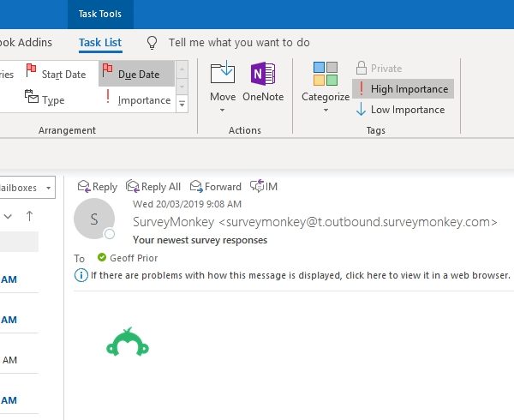Image resolution: width=514 pixels, height=420 pixels.
Task: Click the Start Date red flag icon
Action: point(31,70)
